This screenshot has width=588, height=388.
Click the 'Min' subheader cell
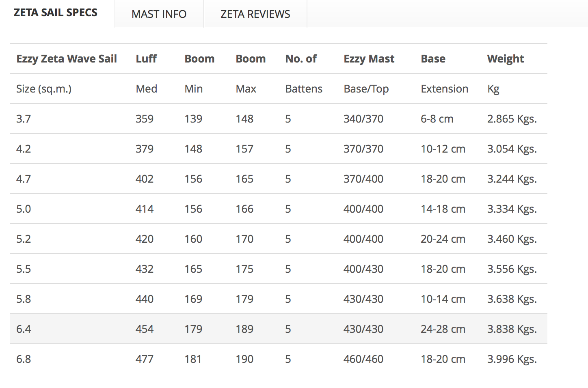coord(193,89)
